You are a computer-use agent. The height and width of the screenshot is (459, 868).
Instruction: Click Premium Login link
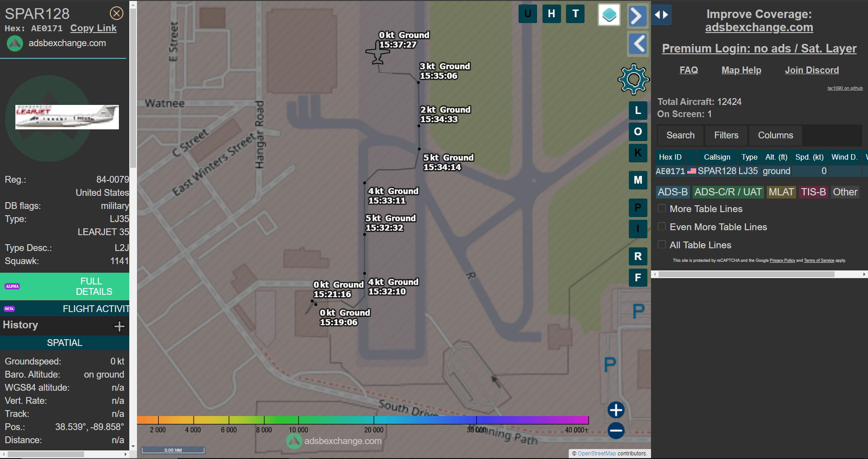pos(759,48)
